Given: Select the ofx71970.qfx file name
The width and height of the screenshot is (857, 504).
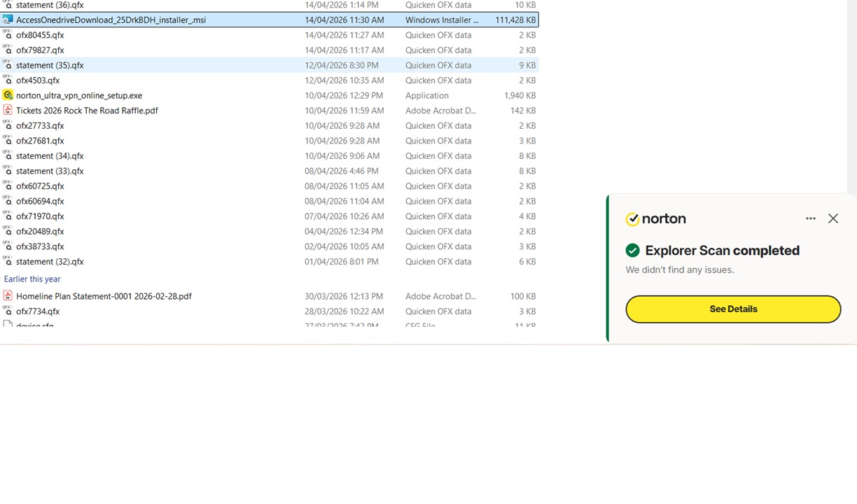Looking at the screenshot, I should [x=40, y=216].
